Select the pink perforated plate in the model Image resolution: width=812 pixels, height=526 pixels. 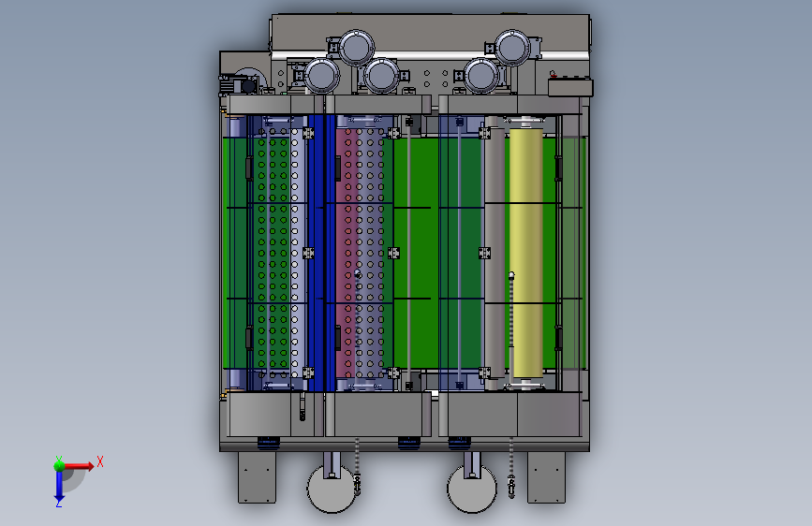(x=346, y=253)
